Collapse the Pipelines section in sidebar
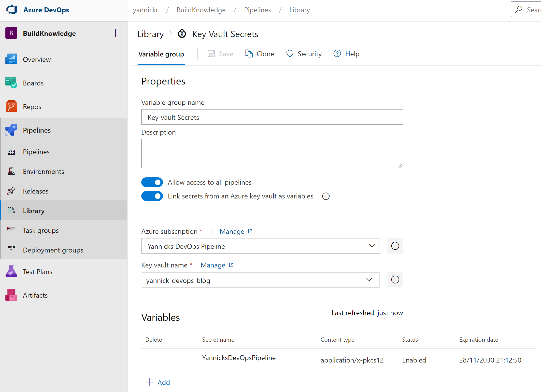The height and width of the screenshot is (392, 541). tap(37, 130)
